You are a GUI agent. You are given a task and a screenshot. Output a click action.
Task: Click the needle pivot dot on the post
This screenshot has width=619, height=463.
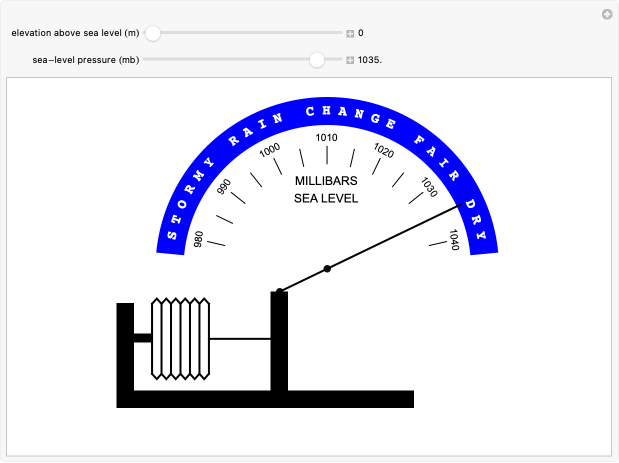280,291
